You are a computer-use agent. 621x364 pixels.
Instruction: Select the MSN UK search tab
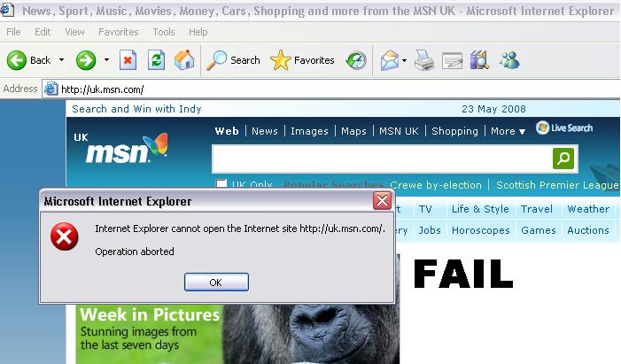tap(399, 131)
